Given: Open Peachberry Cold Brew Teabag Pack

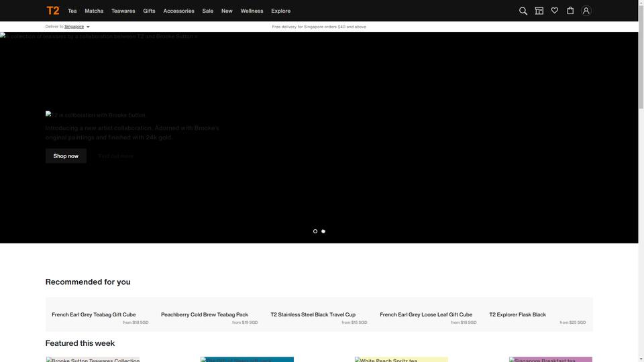Looking at the screenshot, I should click(x=205, y=314).
